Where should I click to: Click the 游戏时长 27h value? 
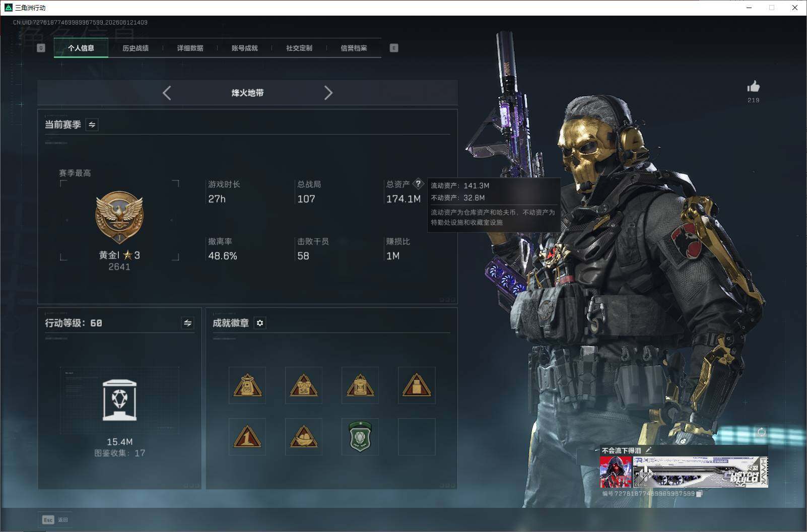pos(217,199)
